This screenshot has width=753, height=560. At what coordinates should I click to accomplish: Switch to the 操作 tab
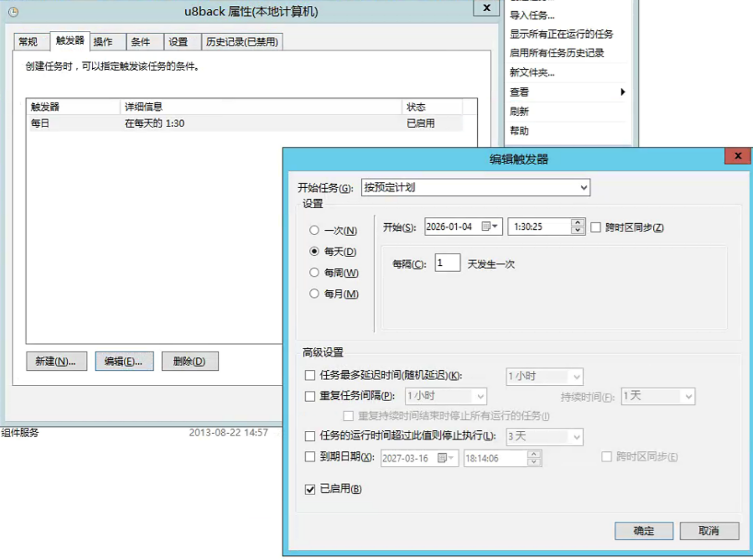click(x=103, y=42)
